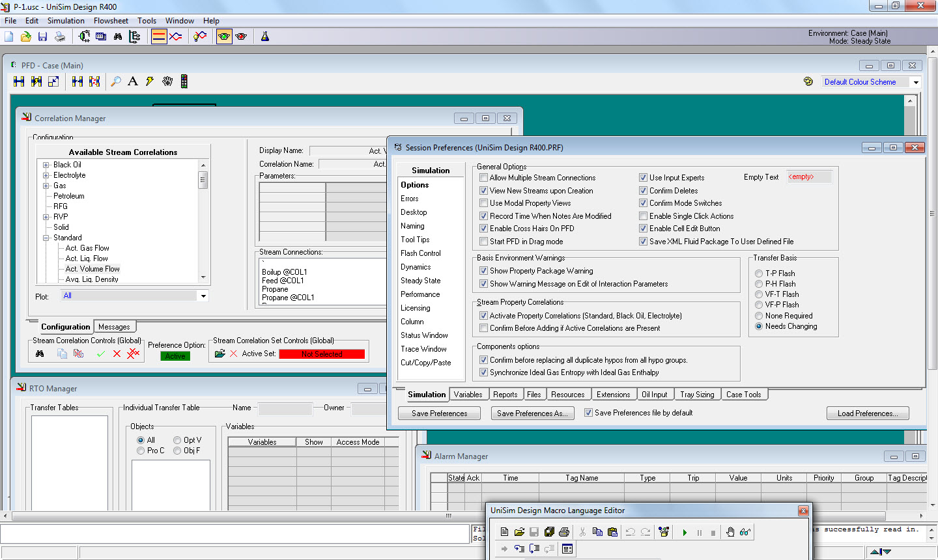
Task: Open the Dynamics Assistant lightbulb icon
Action: pos(200,36)
